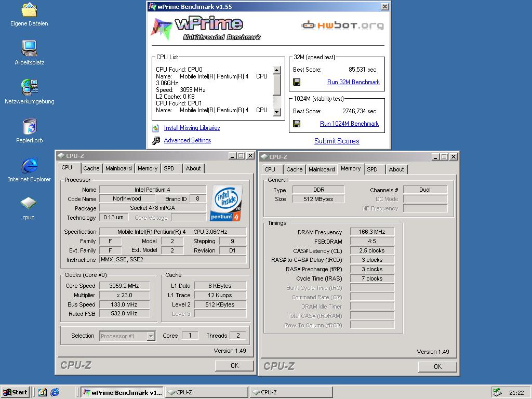Open the Submit Scores link
This screenshot has height=399, width=532.
coord(337,141)
